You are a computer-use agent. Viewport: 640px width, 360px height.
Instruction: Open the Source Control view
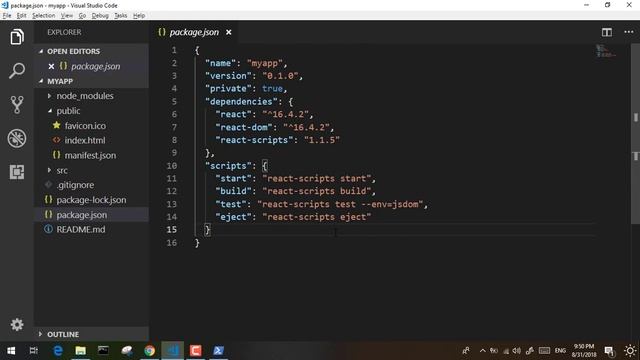click(17, 104)
